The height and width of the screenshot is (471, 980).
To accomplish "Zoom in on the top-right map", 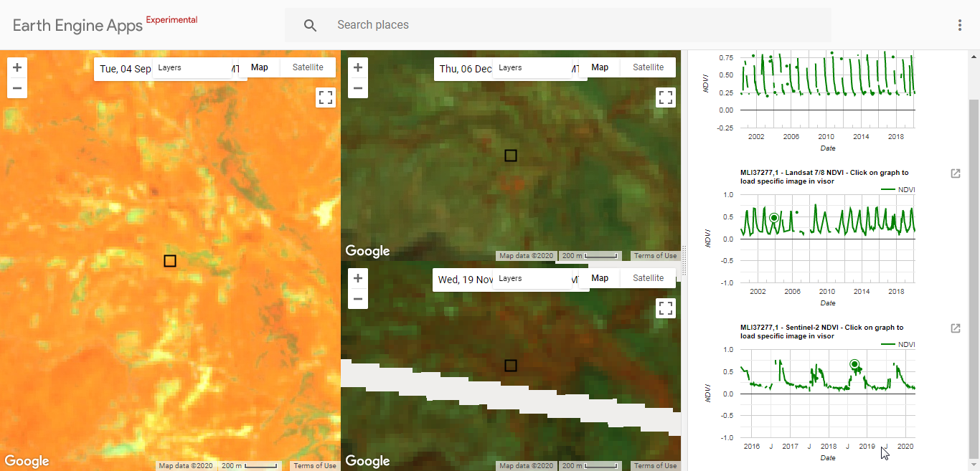I will tap(358, 68).
